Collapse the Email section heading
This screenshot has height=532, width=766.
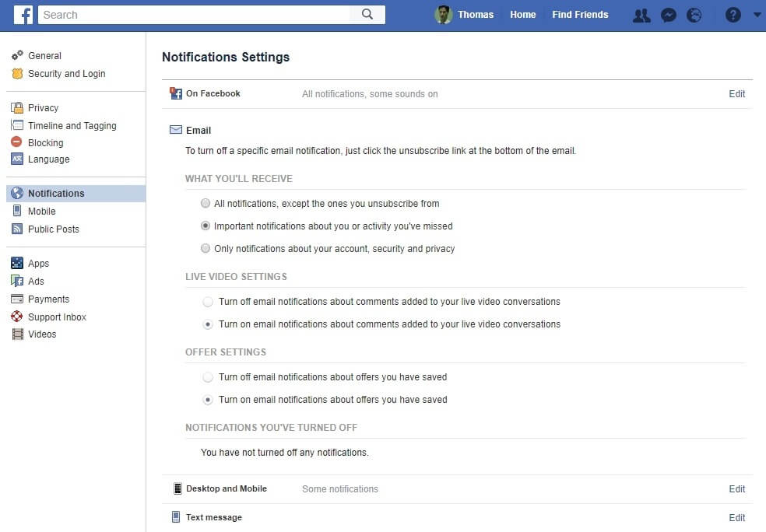pyautogui.click(x=199, y=131)
